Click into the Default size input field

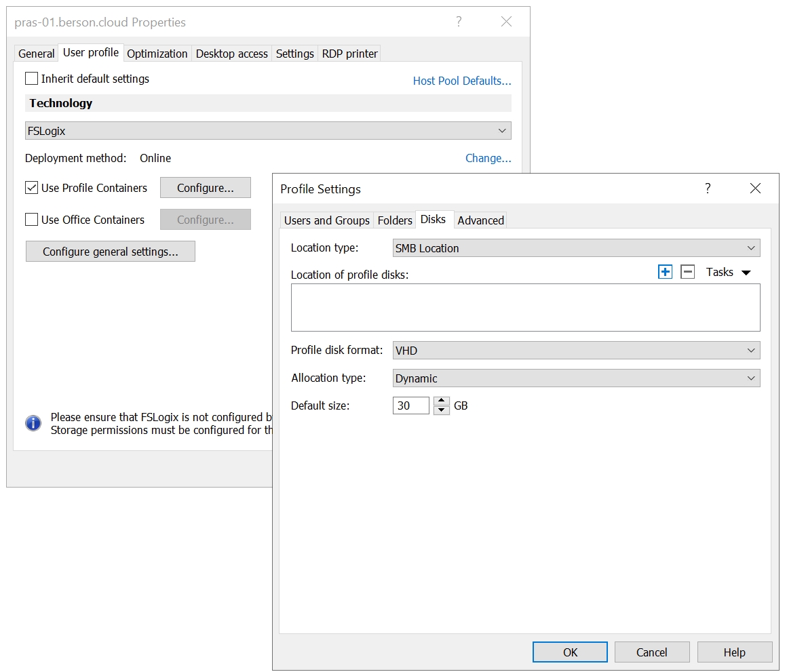410,406
